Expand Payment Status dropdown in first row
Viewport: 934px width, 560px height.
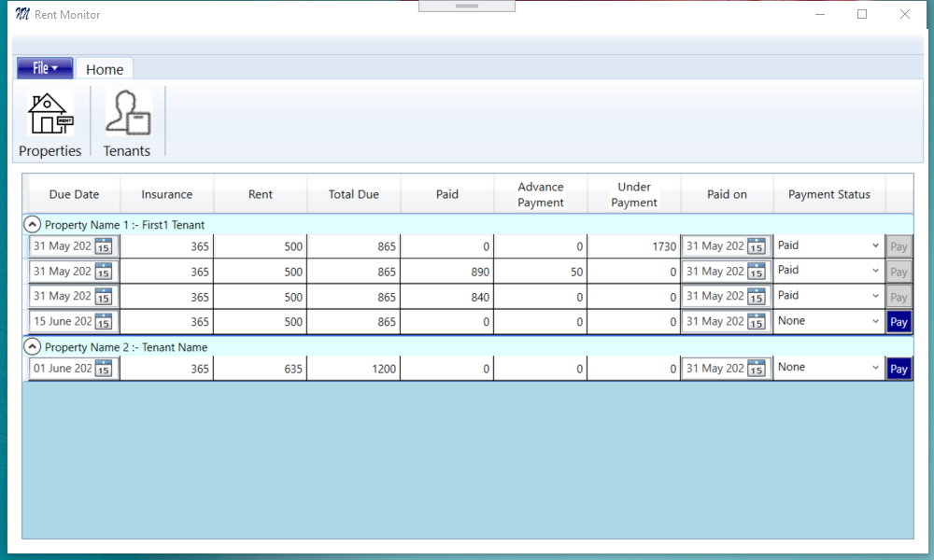tap(874, 246)
